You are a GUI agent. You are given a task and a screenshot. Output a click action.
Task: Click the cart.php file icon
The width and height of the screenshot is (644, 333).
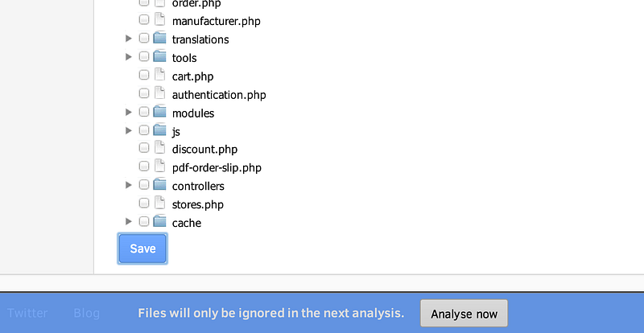coord(159,75)
